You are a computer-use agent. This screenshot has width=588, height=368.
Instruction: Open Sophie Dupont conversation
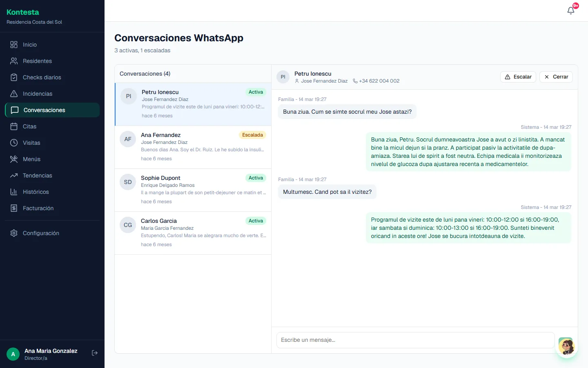193,190
